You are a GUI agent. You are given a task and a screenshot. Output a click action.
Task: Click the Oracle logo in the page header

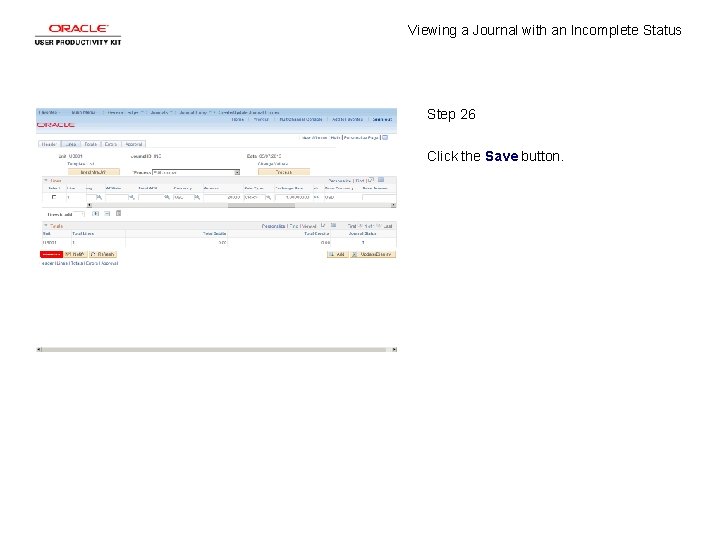(56, 125)
